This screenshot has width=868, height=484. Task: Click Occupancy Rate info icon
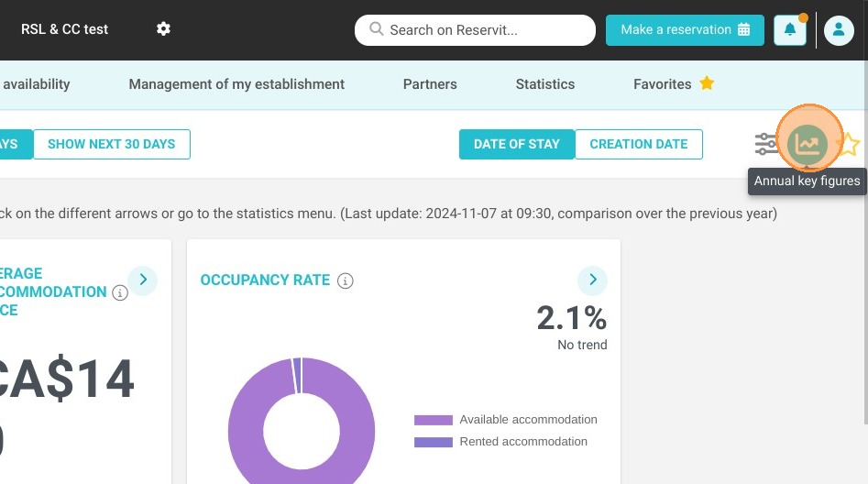[345, 280]
